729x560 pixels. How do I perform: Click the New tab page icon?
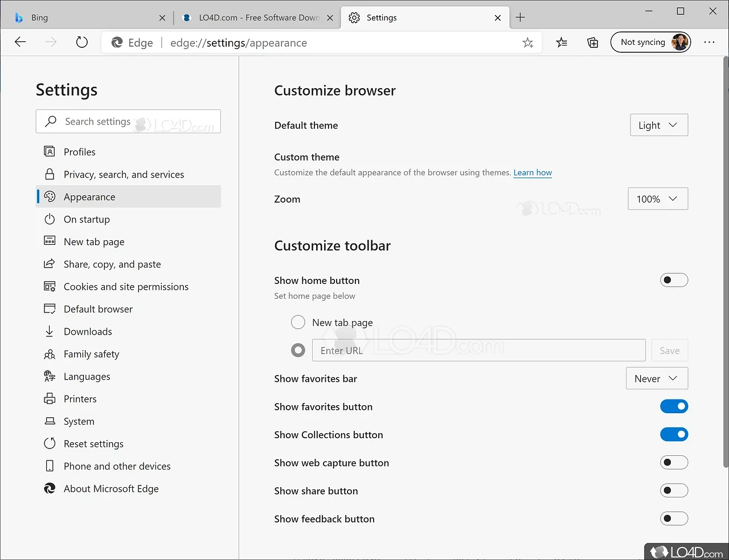click(x=50, y=241)
